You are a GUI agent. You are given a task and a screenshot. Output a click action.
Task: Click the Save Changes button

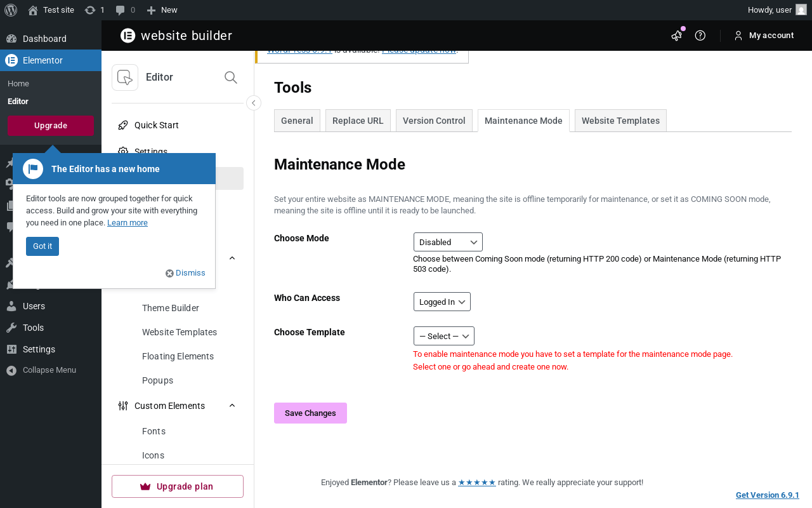click(310, 413)
